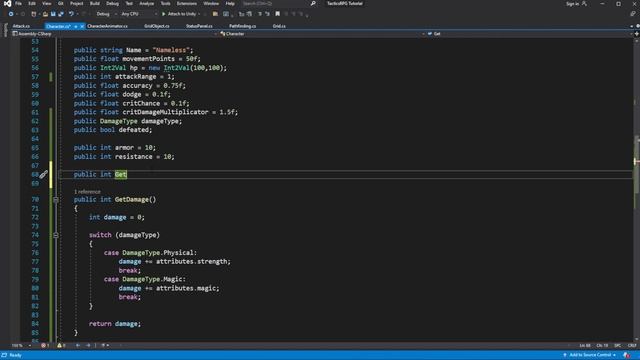The image size is (640, 360).
Task: Open the Edit menu
Action: pos(32,4)
